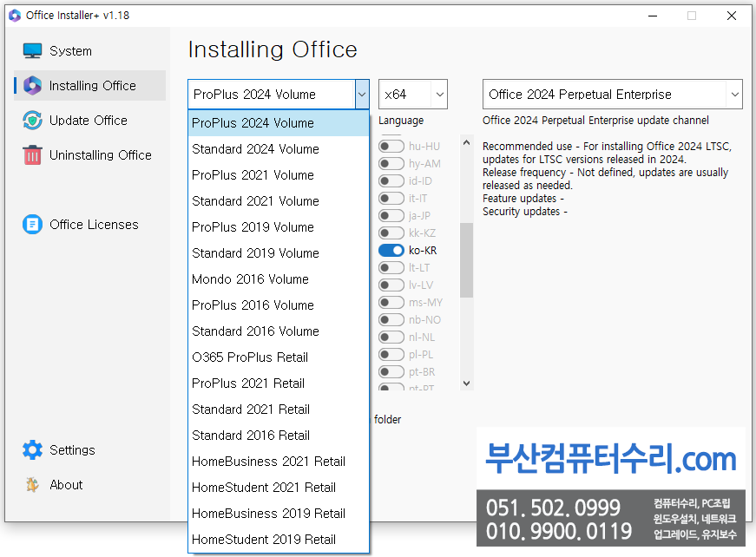Select Standard 2024 Volume from the list
The image size is (756, 557).
[x=279, y=149]
